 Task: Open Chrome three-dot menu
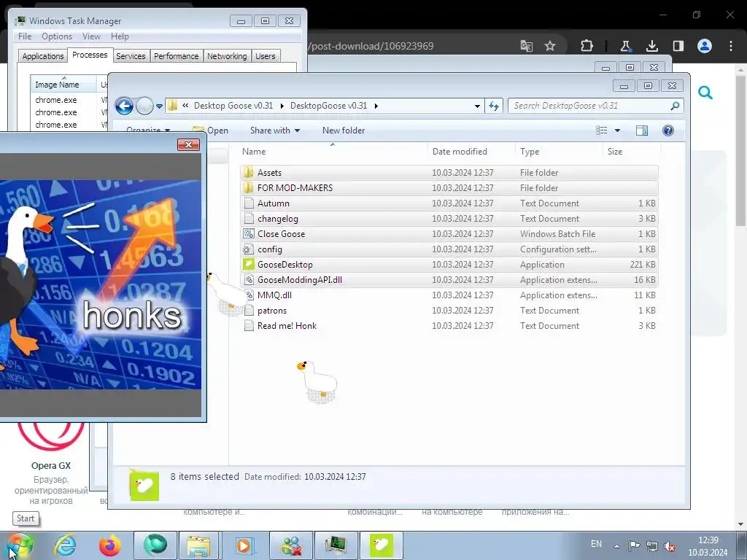(x=731, y=46)
